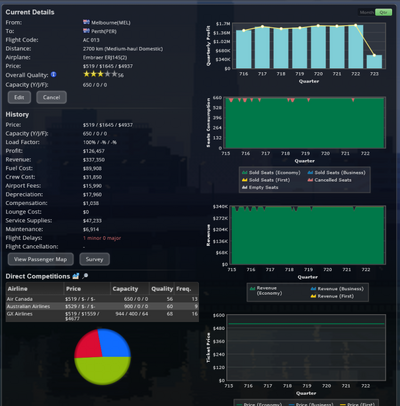Click the flag icon beside Perth(PER)
This screenshot has width=400, height=406.
(86, 31)
